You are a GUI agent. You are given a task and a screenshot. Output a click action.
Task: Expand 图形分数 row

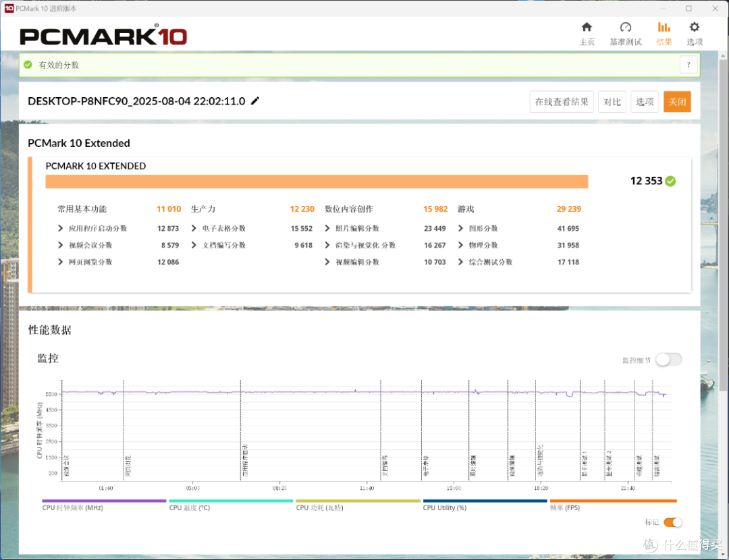tap(461, 228)
